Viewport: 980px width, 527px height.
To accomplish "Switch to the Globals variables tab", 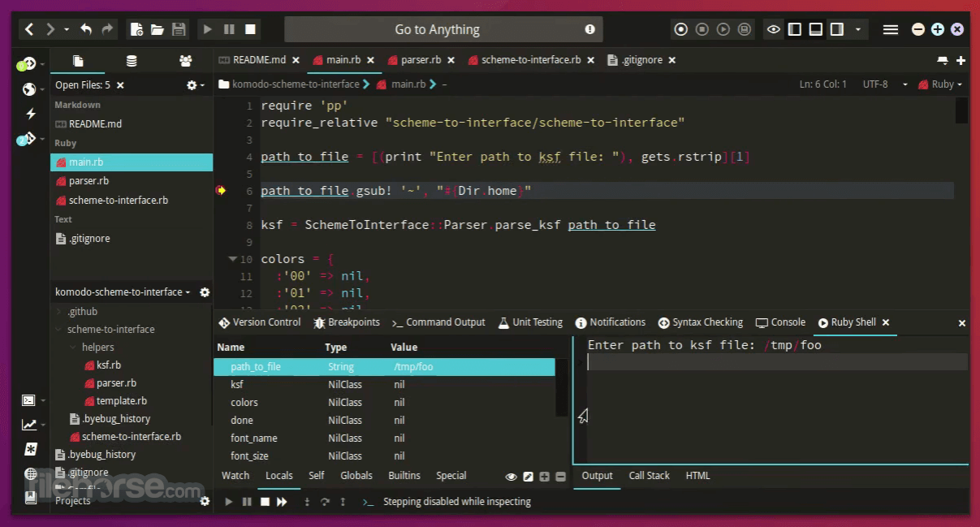I will click(356, 476).
